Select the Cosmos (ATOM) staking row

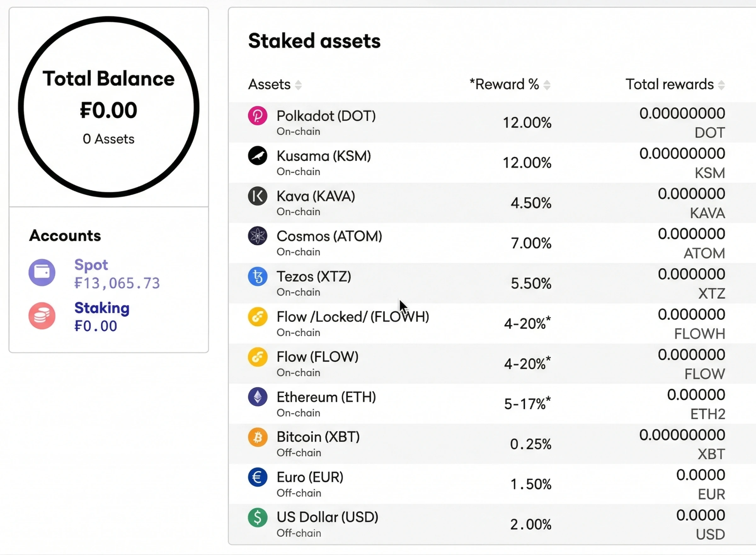coord(470,243)
